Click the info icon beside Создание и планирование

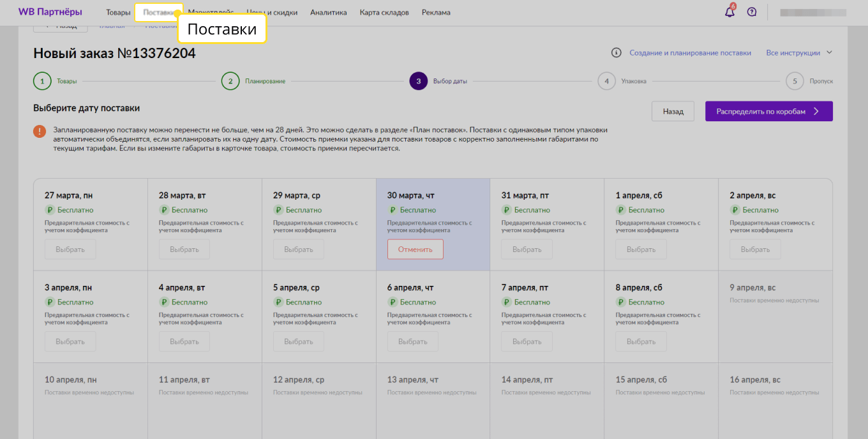coord(616,53)
